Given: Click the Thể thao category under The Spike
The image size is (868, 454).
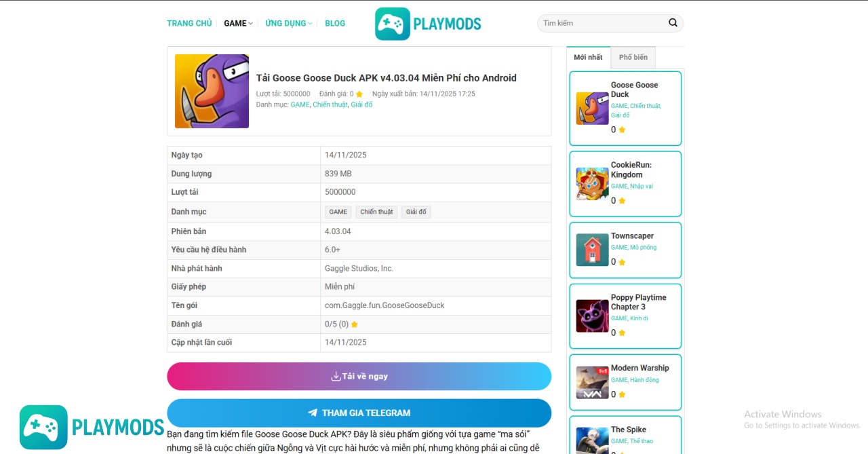Looking at the screenshot, I should tap(642, 440).
